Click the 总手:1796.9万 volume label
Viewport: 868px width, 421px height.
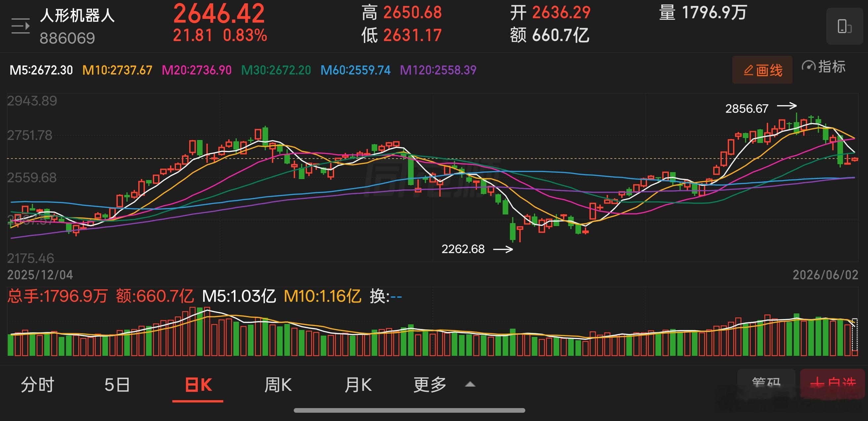pos(57,296)
